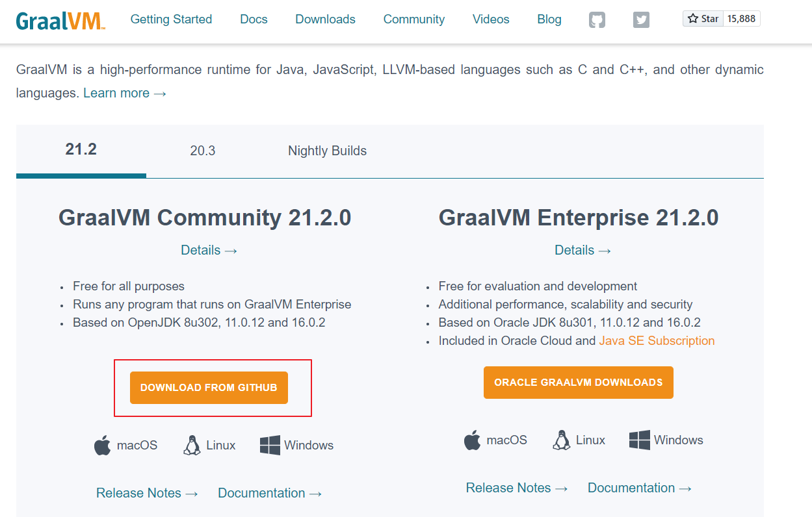Click the GitHub Star button
Screen dimensions: 812x517
[x=703, y=19]
